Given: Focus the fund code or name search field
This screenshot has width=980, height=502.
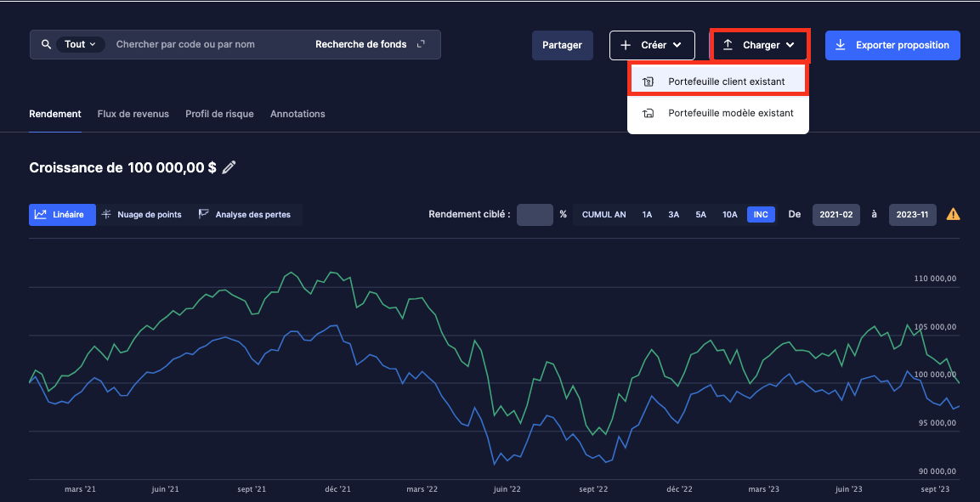Looking at the screenshot, I should (185, 44).
